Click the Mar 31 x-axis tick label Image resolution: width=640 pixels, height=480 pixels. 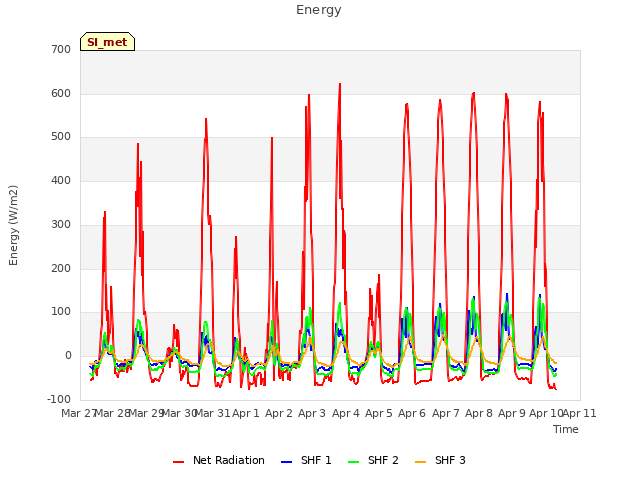click(212, 413)
